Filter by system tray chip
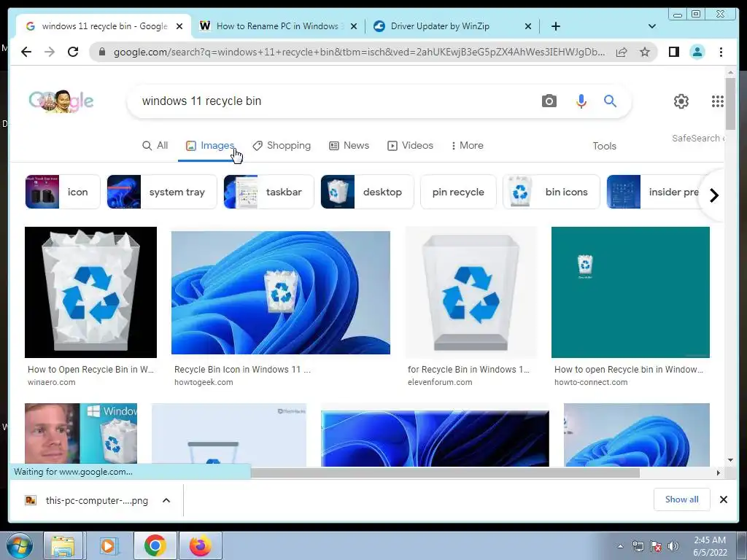This screenshot has height=560, width=747. click(161, 192)
